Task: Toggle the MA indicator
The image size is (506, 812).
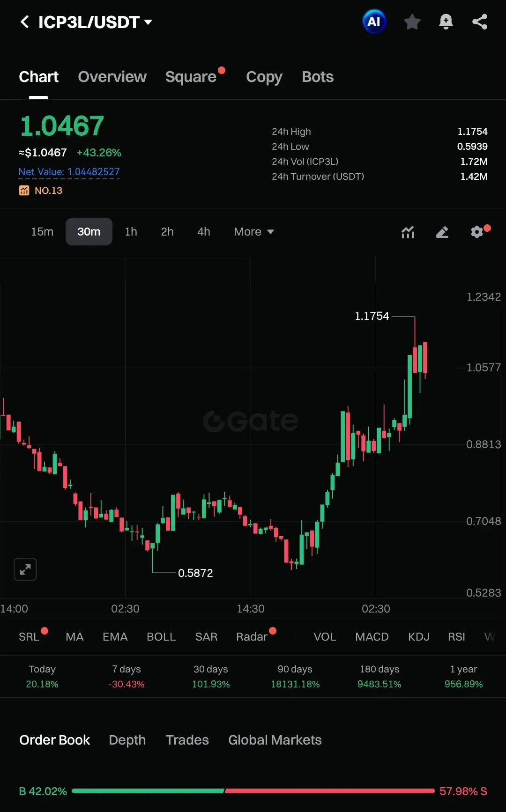Action: 74,637
